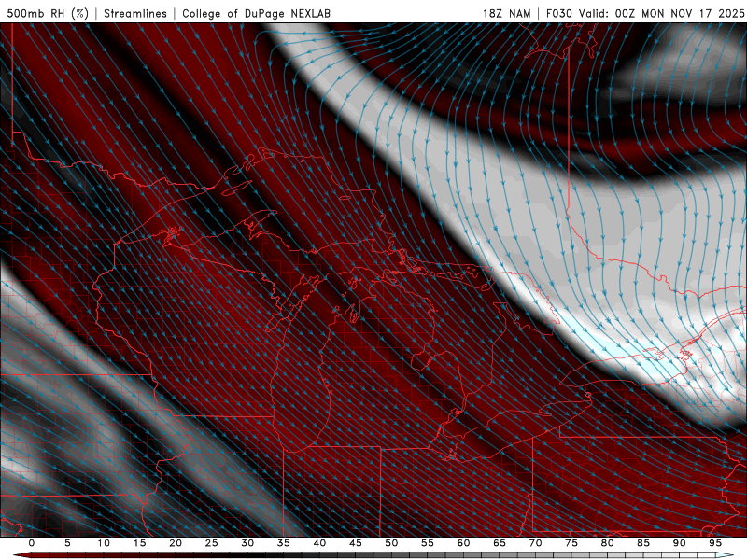This screenshot has width=747, height=560.
Task: Click the "90" color scale label
Action: coord(679,543)
